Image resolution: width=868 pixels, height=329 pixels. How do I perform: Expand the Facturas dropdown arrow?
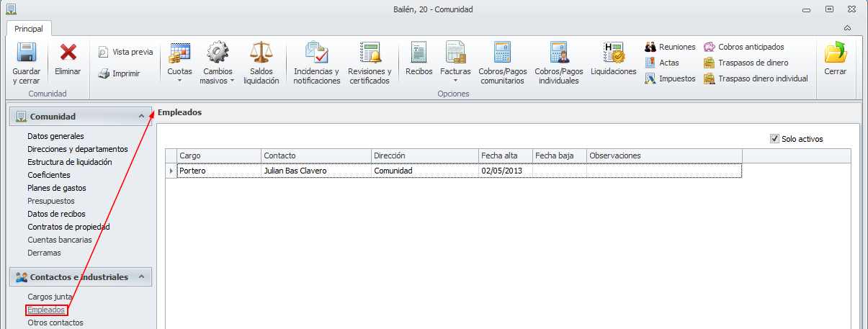point(455,81)
